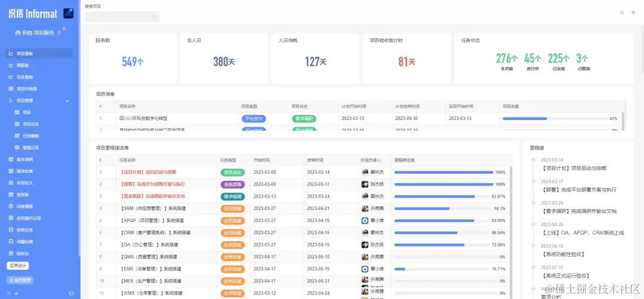Screen dimensions: 644x299
Task: Click the 2023-03-14 milestone timeline dot
Action: point(533,159)
